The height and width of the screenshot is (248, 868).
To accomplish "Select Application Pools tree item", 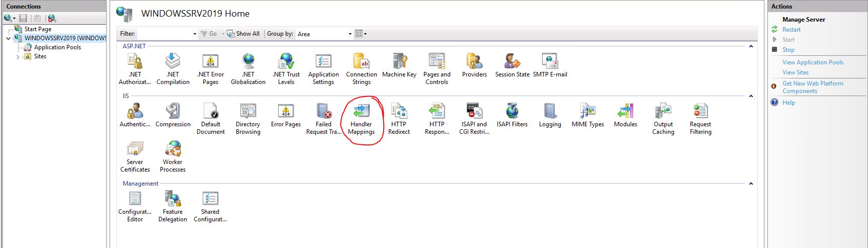I will [57, 47].
